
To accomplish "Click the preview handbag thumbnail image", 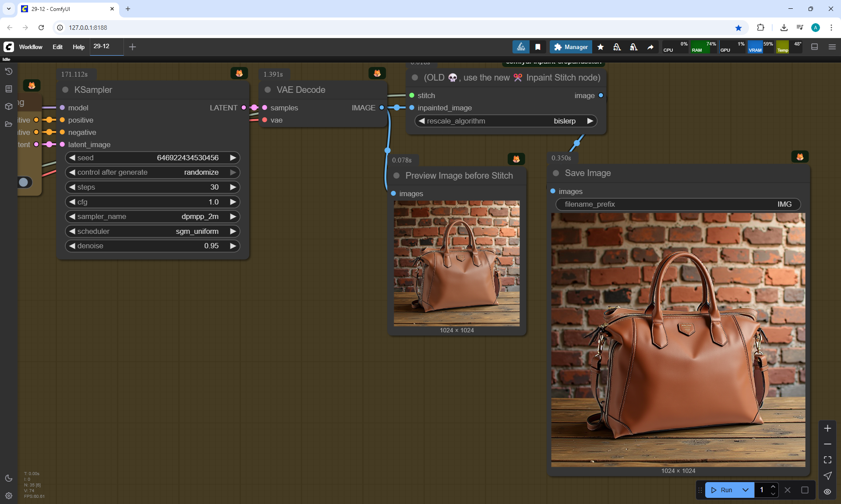I will [x=457, y=263].
